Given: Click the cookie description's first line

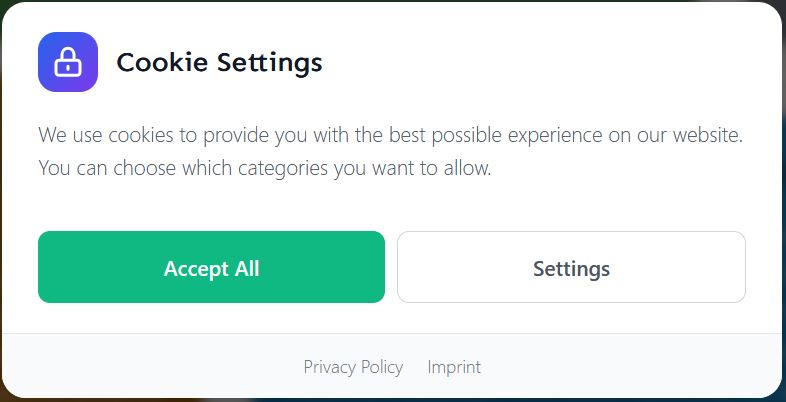Looking at the screenshot, I should pos(390,135).
